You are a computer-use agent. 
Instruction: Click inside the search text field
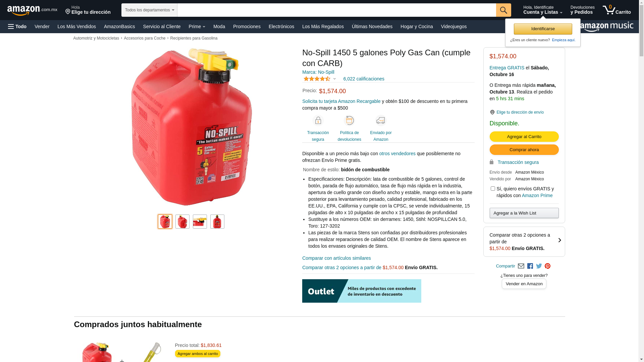[x=336, y=10]
